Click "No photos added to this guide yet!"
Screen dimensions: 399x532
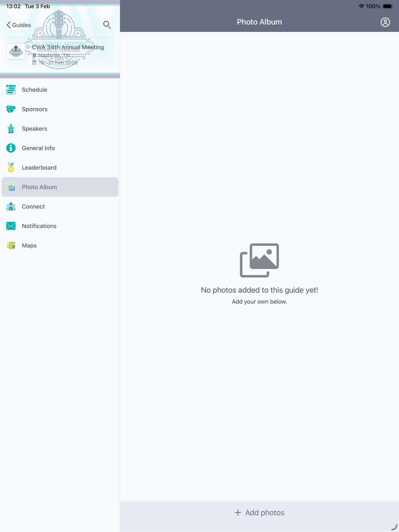pyautogui.click(x=260, y=290)
